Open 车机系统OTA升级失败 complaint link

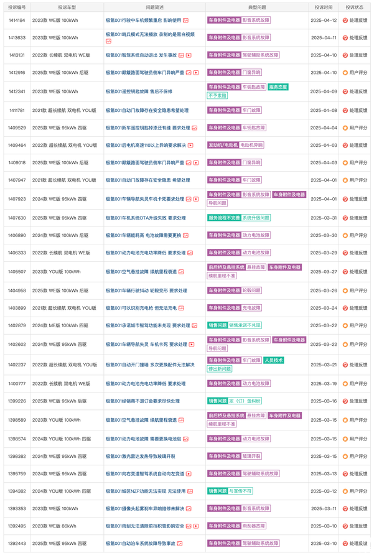pyautogui.click(x=146, y=218)
